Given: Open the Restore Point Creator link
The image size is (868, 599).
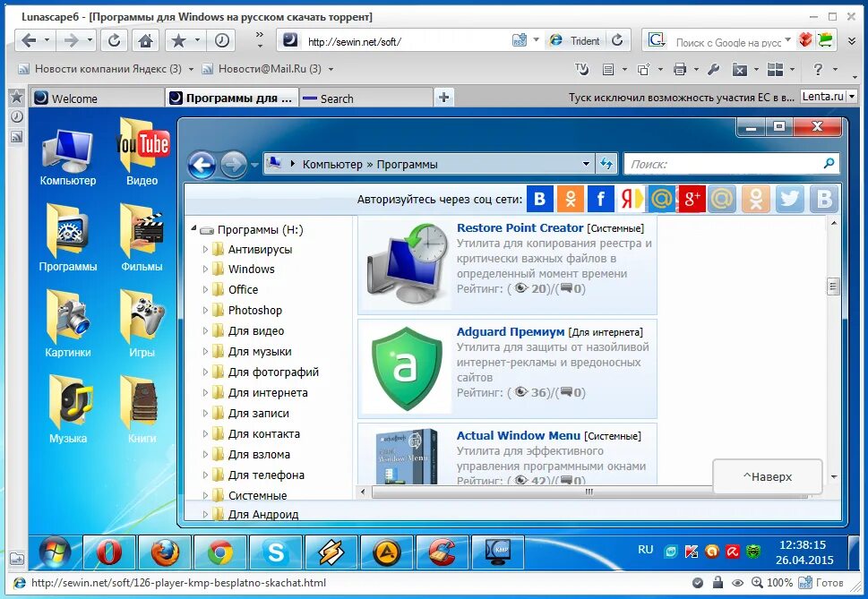Looking at the screenshot, I should click(520, 227).
